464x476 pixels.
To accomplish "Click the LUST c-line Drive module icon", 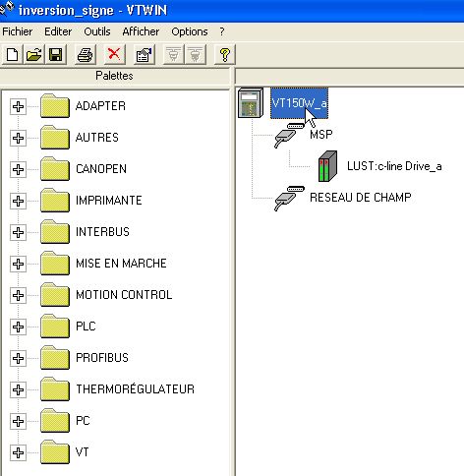I will point(327,166).
